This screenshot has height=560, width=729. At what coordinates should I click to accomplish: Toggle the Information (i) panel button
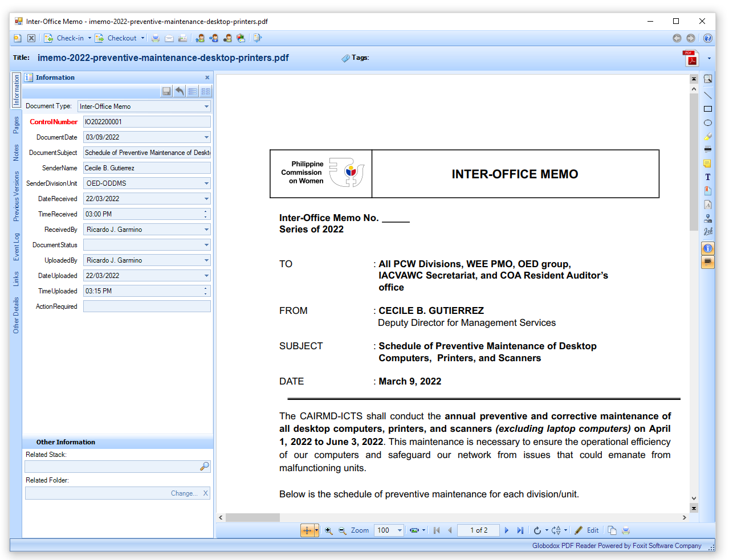pos(708,248)
